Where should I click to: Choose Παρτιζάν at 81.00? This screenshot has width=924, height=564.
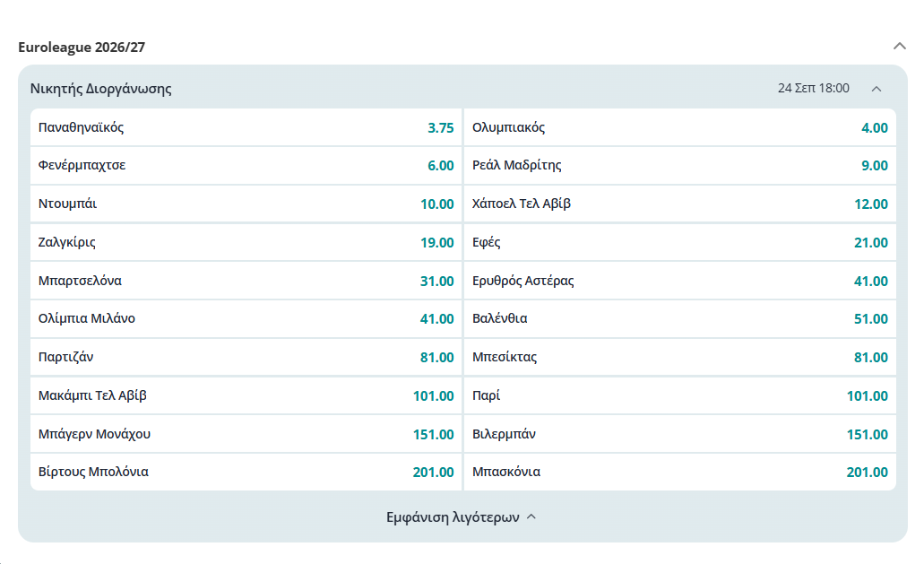246,357
